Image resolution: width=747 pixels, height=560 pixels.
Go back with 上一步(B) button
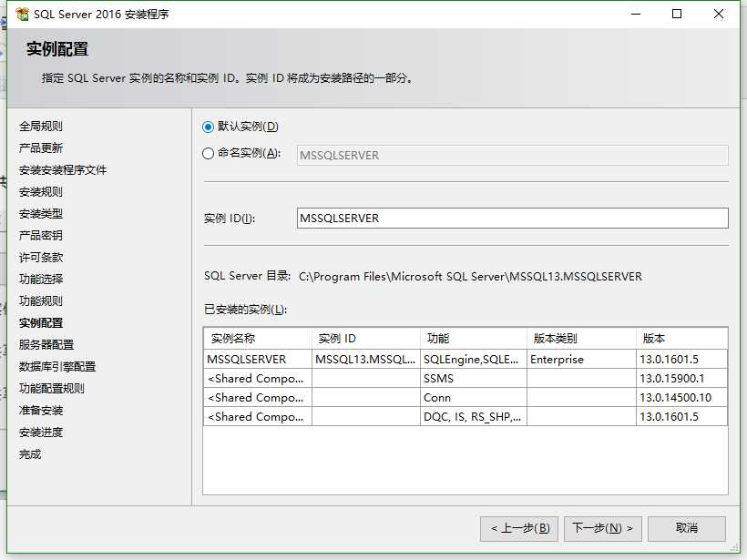[x=519, y=528]
